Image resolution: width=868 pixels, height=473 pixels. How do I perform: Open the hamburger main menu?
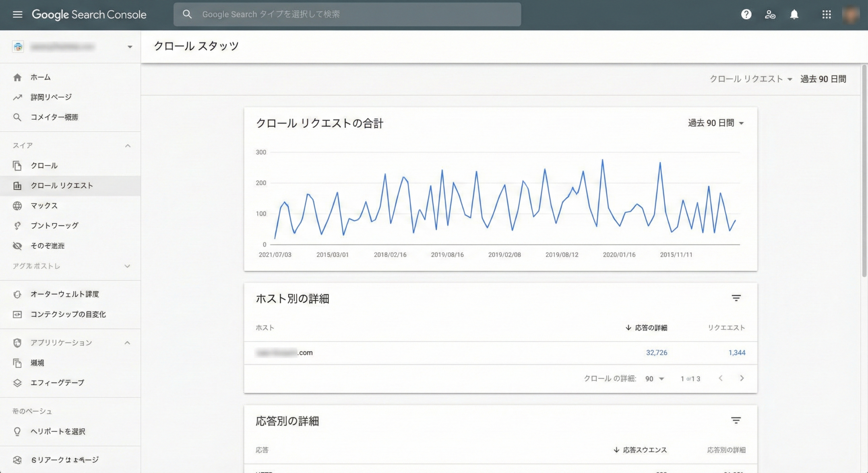coord(17,14)
